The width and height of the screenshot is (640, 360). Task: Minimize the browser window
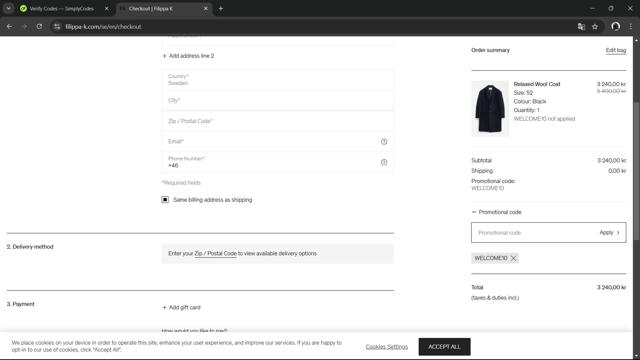coord(592,8)
